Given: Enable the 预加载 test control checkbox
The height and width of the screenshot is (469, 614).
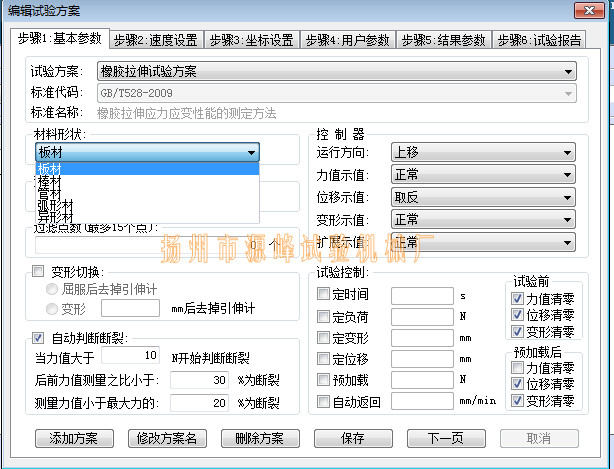Looking at the screenshot, I should click(322, 380).
